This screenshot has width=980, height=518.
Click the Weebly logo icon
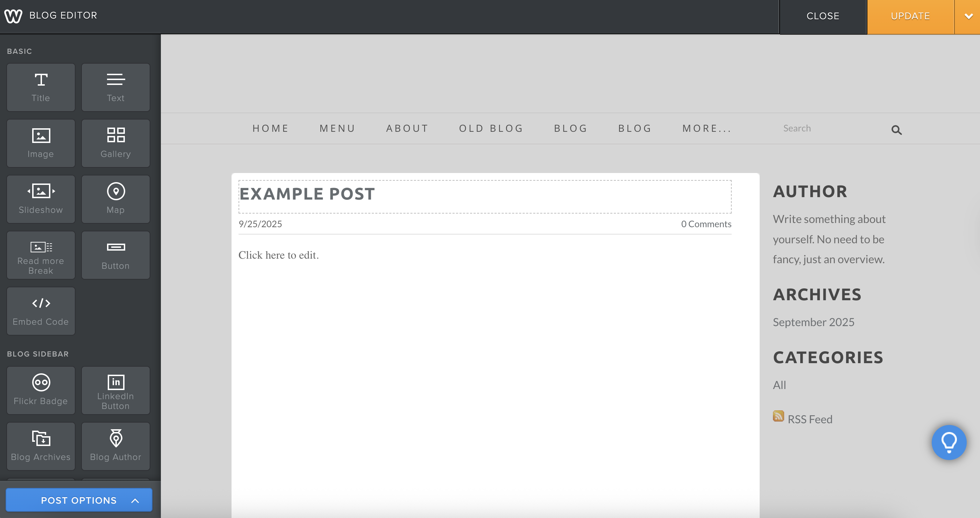[13, 16]
